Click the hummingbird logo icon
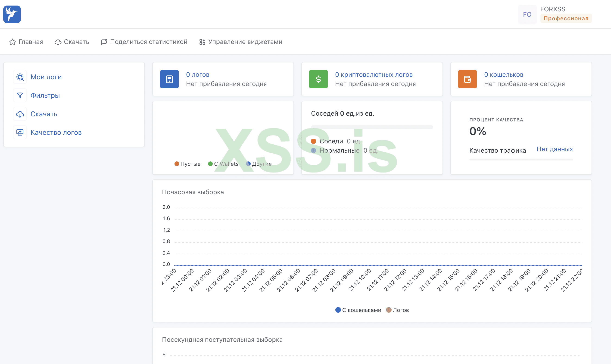This screenshot has height=364, width=611. pyautogui.click(x=12, y=14)
